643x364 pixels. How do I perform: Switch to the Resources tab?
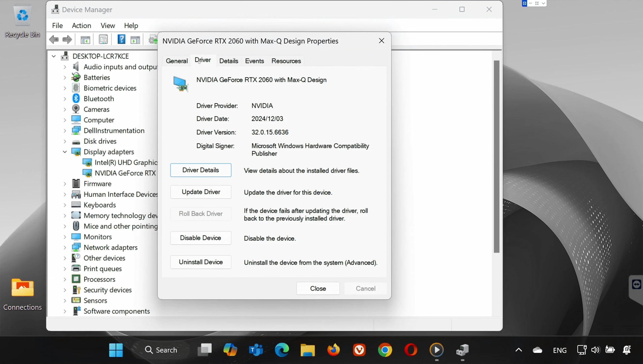pyautogui.click(x=286, y=61)
